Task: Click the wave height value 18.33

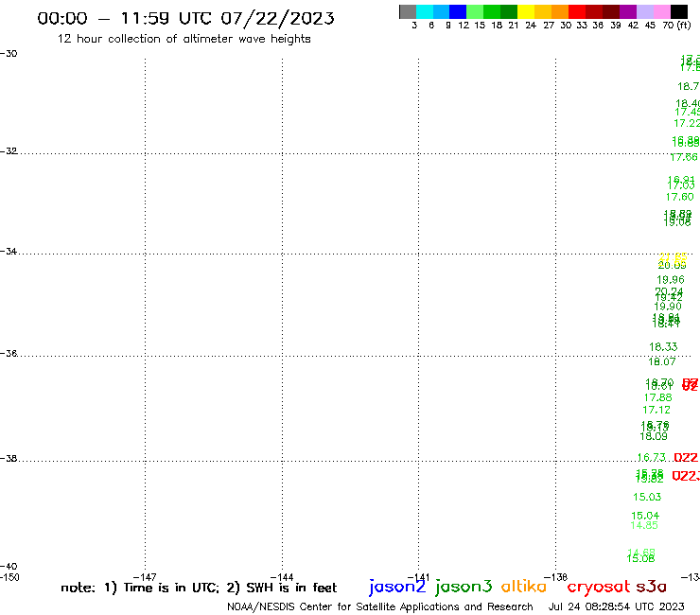Action: click(x=663, y=346)
